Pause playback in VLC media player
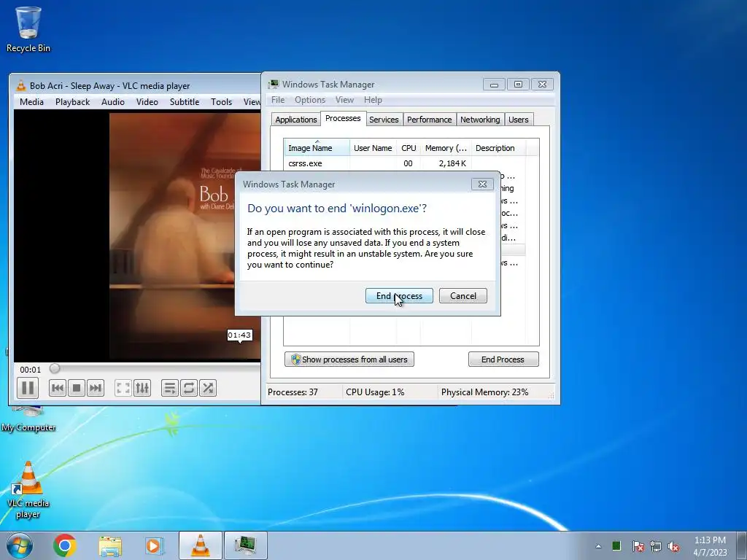The image size is (747, 560). [28, 388]
